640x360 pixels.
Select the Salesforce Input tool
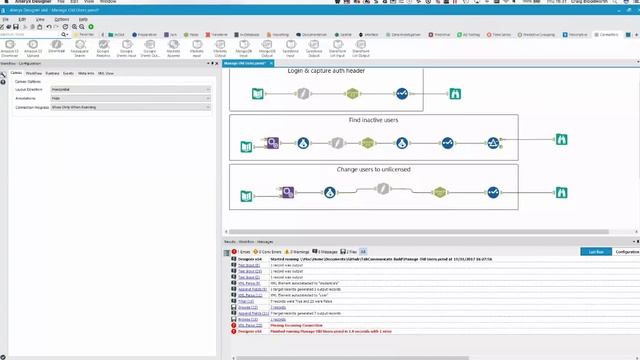pyautogui.click(x=291, y=48)
